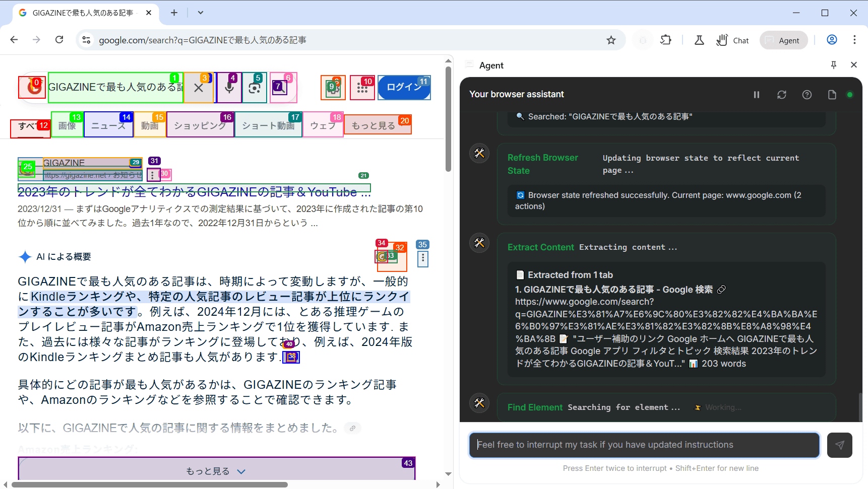Click Extract Content step title

click(x=540, y=247)
